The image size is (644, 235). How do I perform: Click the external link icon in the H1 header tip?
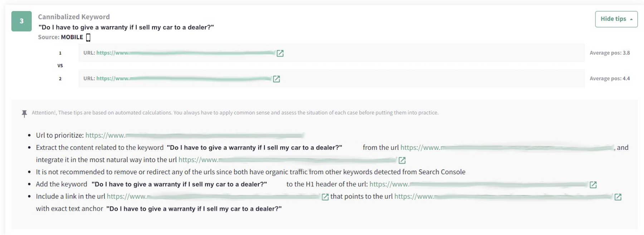click(x=594, y=185)
